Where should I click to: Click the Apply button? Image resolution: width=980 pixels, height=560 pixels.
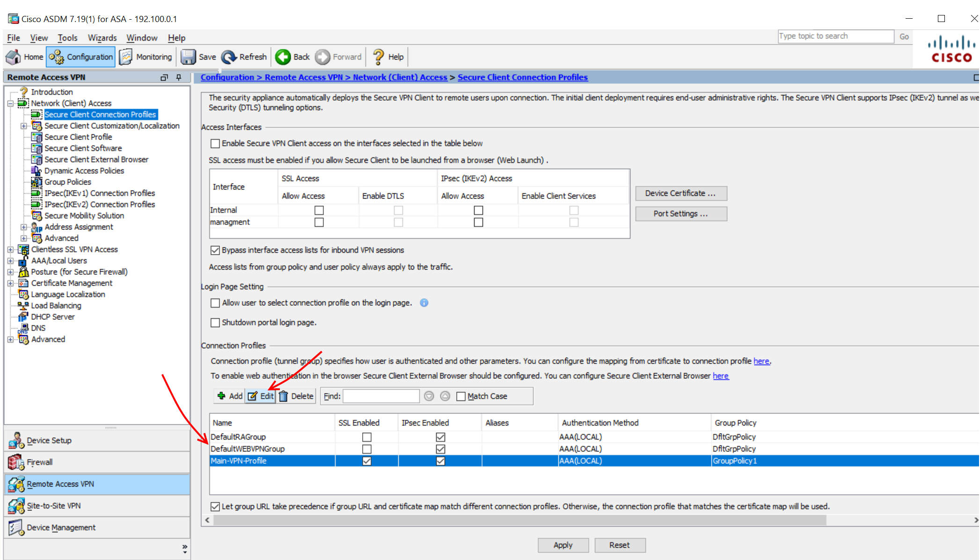[563, 545]
